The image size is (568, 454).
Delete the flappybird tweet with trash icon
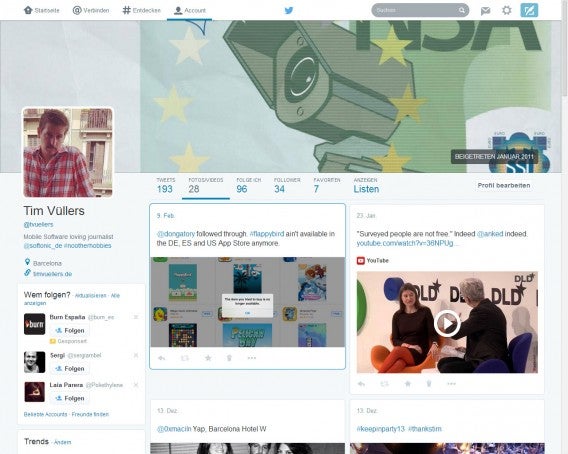[x=229, y=358]
